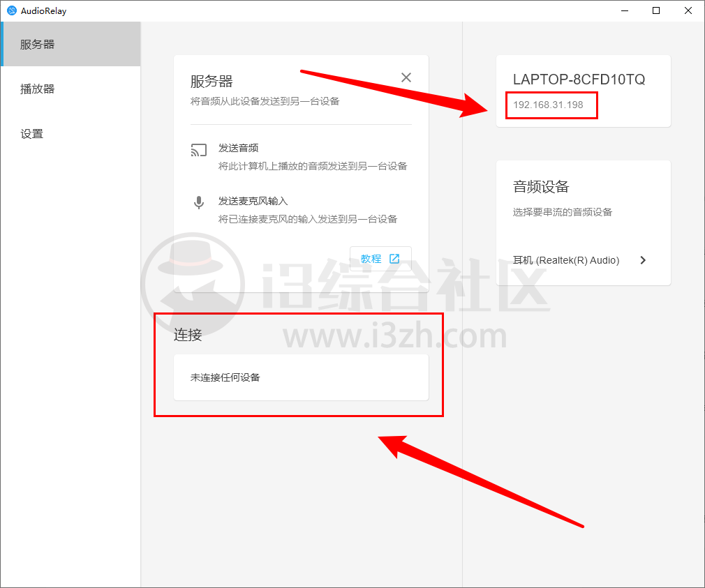This screenshot has height=588, width=705.
Task: Click the IP address 192.168.31.198
Action: click(x=548, y=105)
